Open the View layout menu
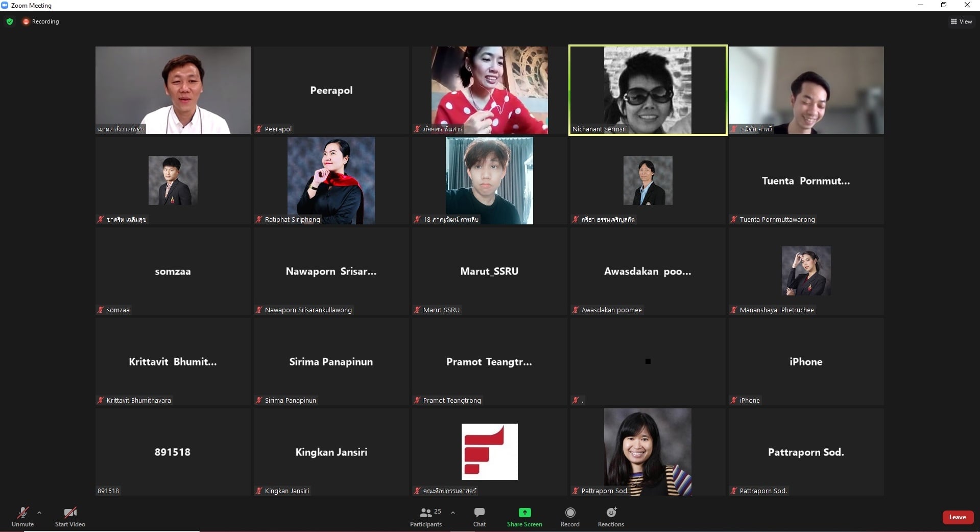The height and width of the screenshot is (532, 980). 961,21
